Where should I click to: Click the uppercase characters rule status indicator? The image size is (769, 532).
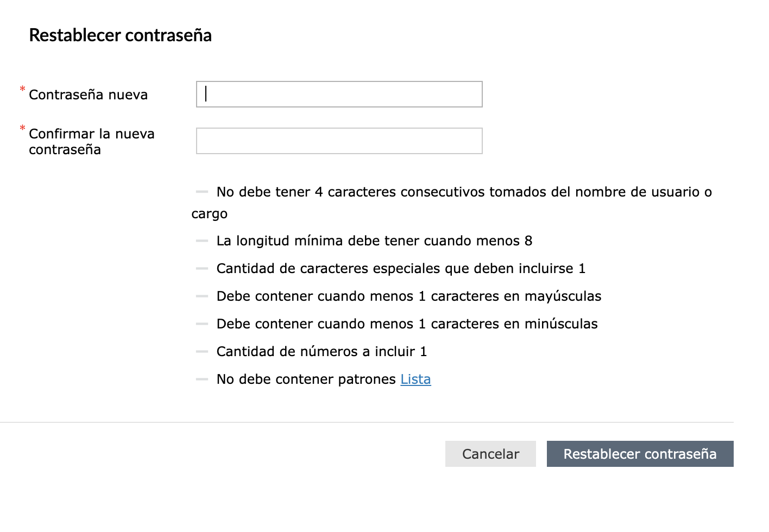click(202, 296)
